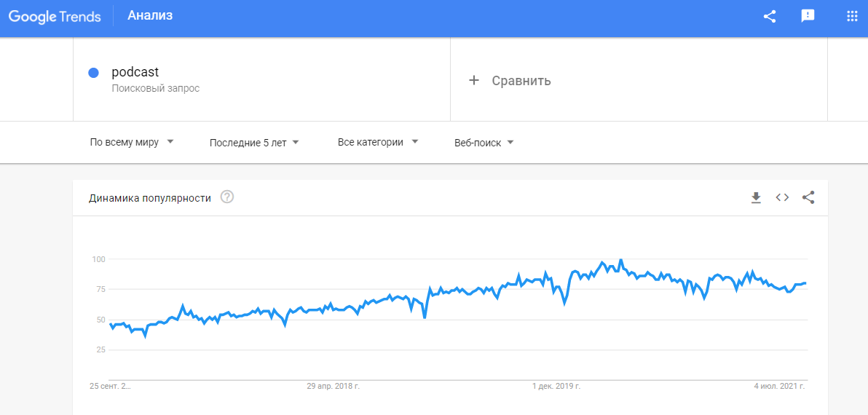Click the embed code icon

point(782,197)
